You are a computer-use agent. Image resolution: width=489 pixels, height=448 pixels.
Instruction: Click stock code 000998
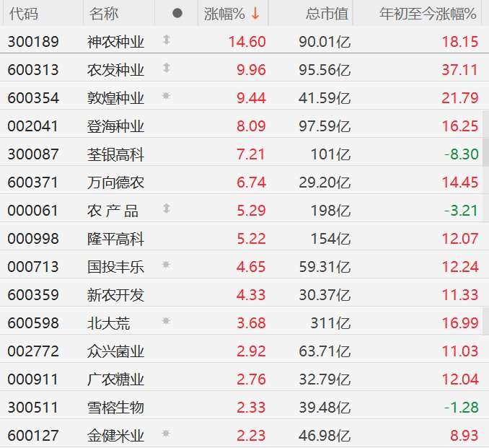pyautogui.click(x=33, y=240)
